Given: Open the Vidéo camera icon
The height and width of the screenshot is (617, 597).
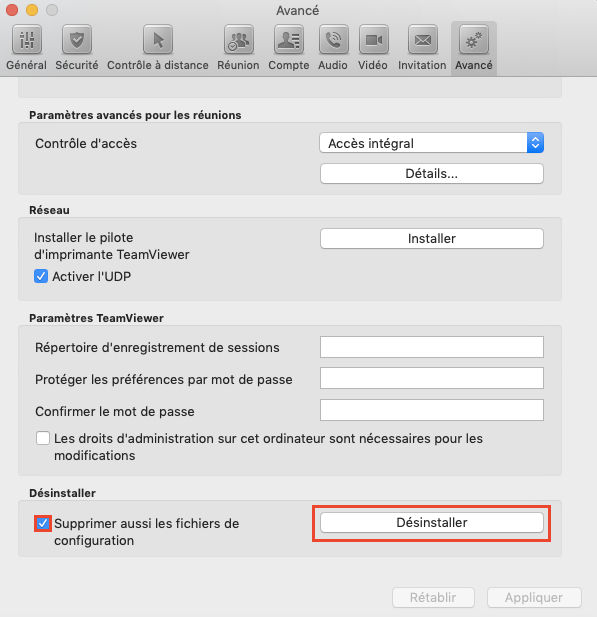Looking at the screenshot, I should point(373,40).
